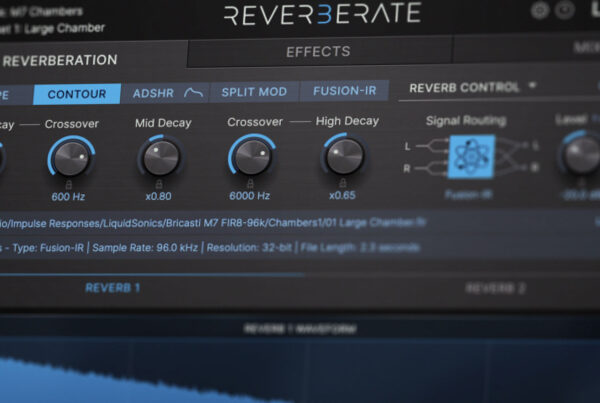600x403 pixels.
Task: Switch to Reverb 1 panel
Action: 112,288
